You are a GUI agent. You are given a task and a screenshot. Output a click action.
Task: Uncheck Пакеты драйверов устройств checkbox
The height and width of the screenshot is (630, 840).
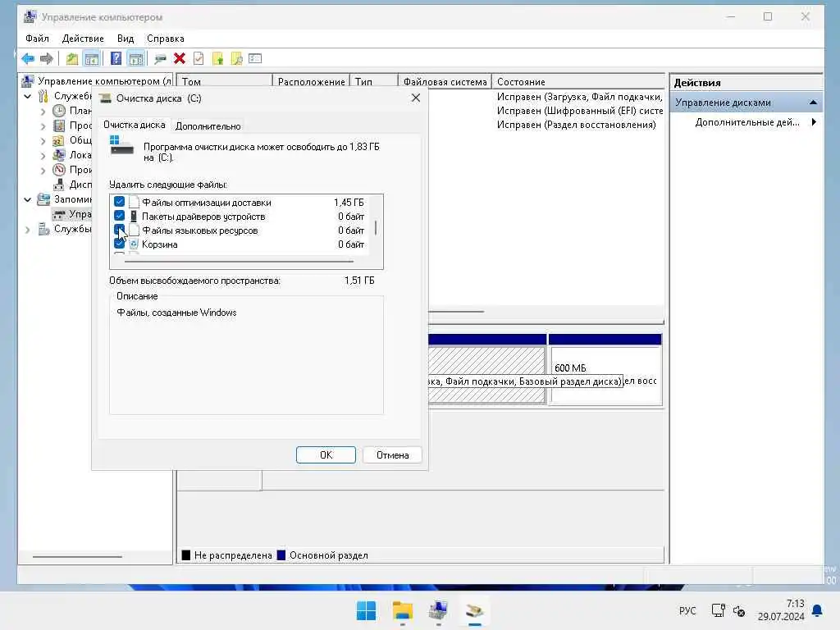click(x=119, y=216)
